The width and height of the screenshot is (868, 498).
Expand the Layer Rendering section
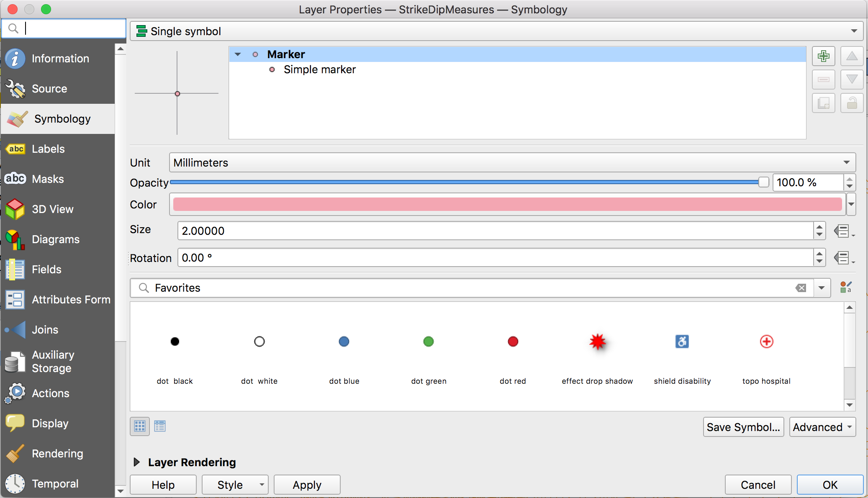pos(137,462)
